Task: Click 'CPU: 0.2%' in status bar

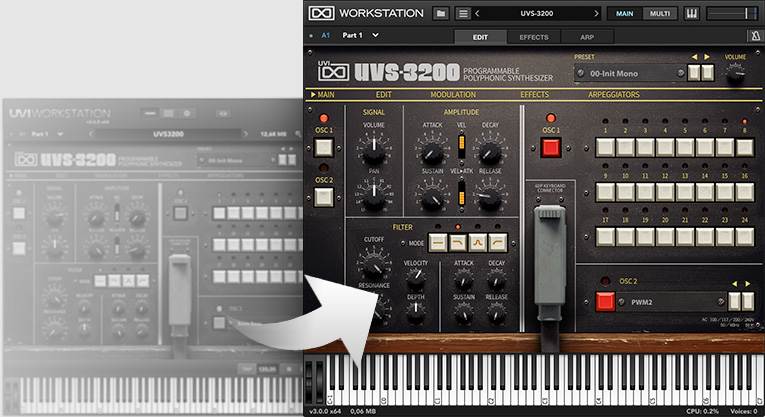Action: pyautogui.click(x=702, y=411)
